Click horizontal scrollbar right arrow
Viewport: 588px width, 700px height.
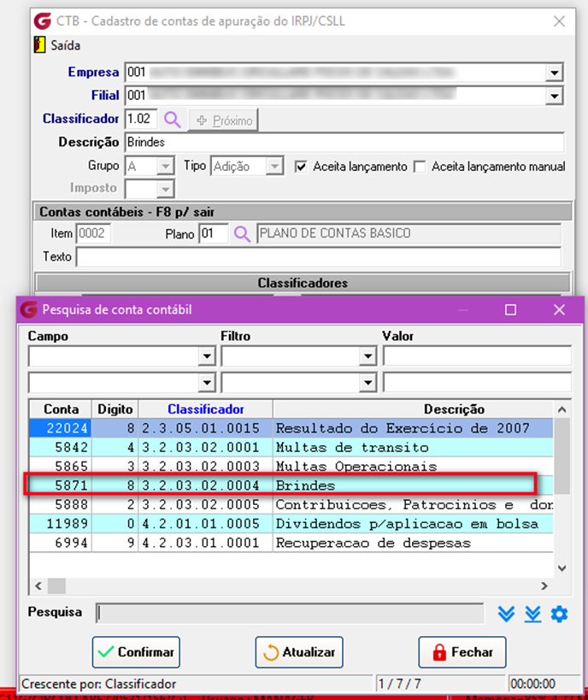pos(544,586)
